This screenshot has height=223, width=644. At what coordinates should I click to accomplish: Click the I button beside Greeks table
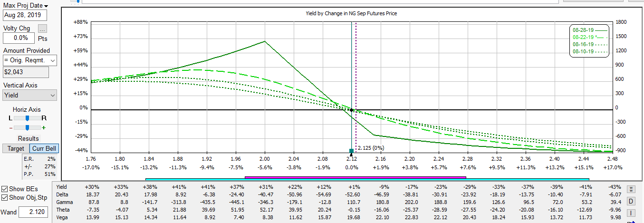[631, 213]
